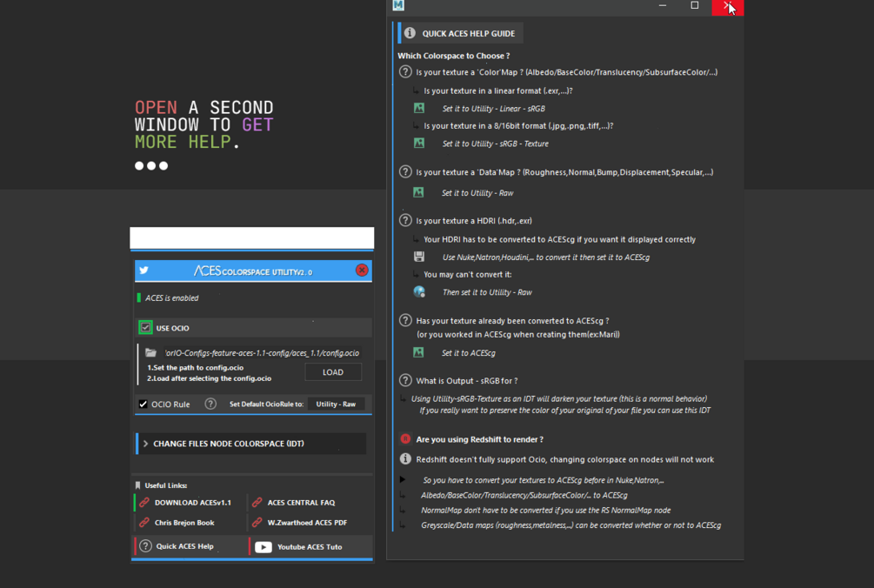Click globe icon beside Then set it to Utility - Raw

pyautogui.click(x=419, y=291)
